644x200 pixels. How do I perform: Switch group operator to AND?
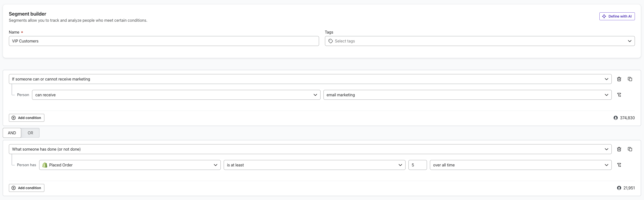pos(12,133)
